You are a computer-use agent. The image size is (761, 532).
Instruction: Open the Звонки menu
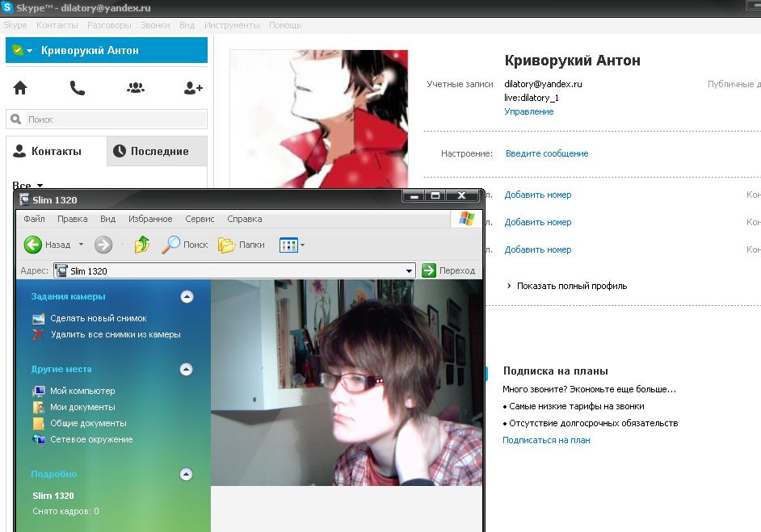[x=155, y=25]
